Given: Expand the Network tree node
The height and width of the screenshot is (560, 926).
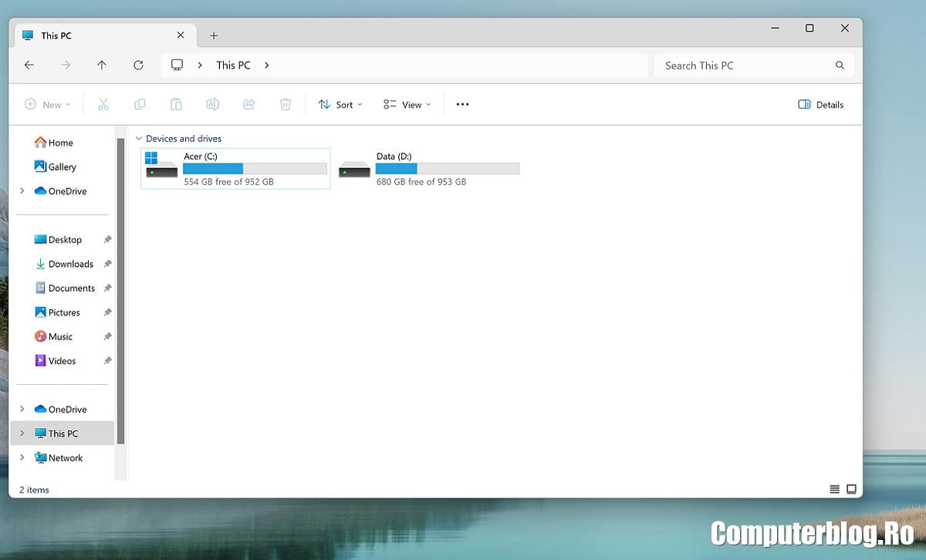Looking at the screenshot, I should click(22, 457).
